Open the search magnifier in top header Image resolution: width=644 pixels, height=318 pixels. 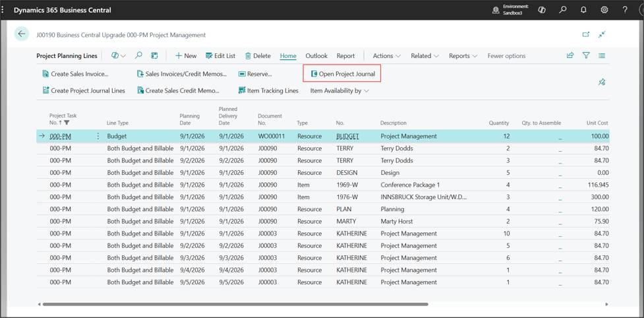click(x=563, y=10)
